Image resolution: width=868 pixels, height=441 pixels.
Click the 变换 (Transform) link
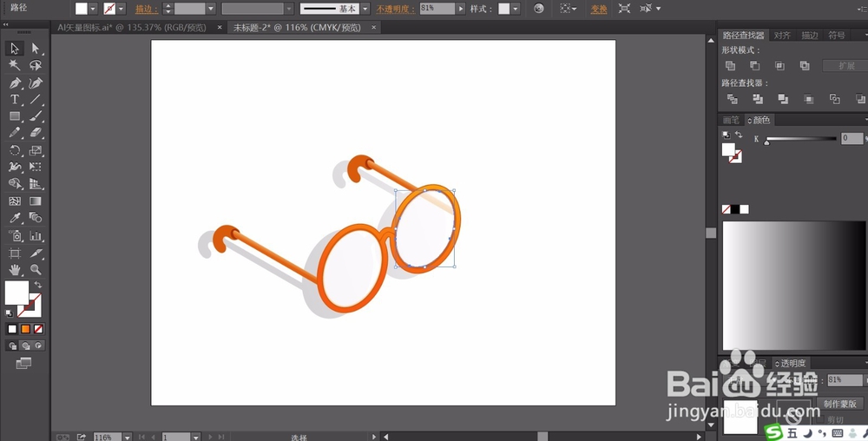(598, 9)
